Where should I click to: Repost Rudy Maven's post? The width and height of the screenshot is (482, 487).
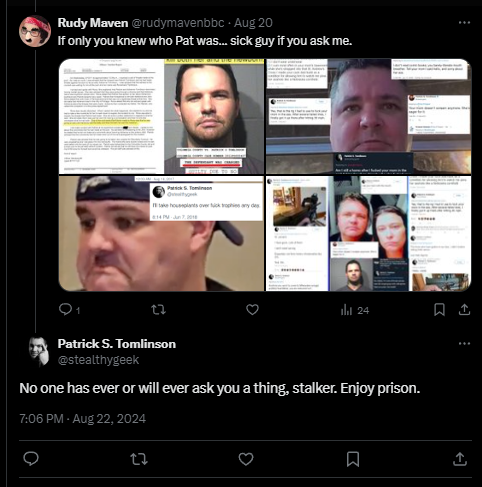158,310
